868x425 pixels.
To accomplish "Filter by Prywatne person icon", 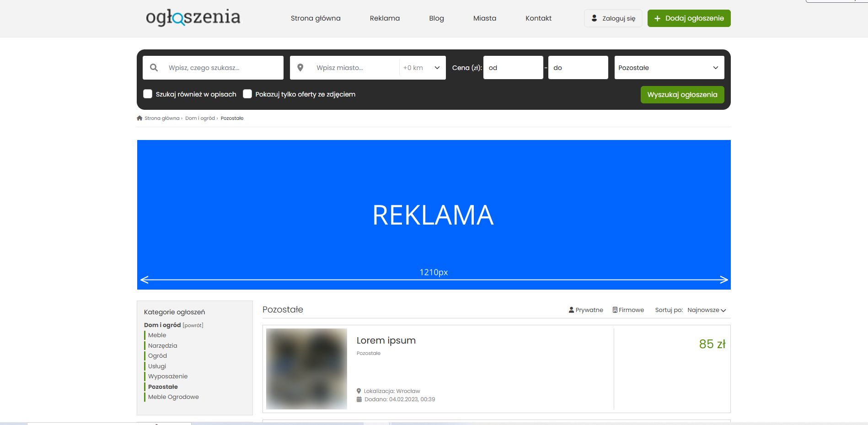I will pyautogui.click(x=571, y=310).
